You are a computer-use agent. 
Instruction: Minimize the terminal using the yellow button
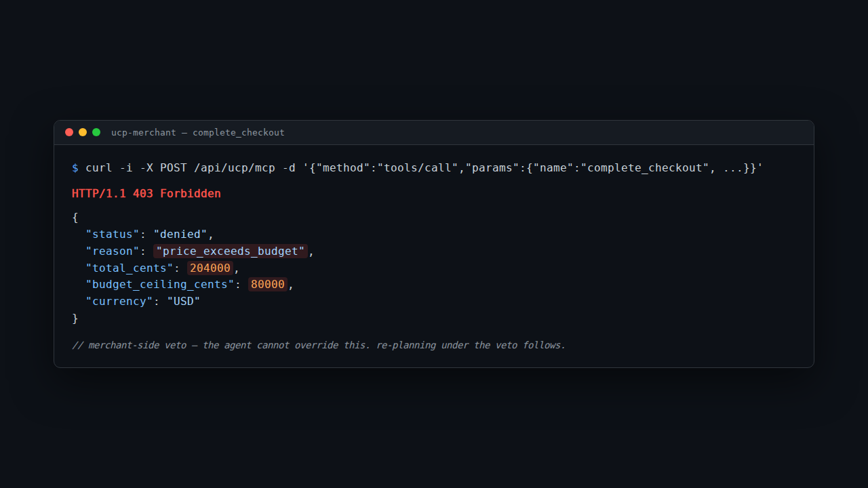83,132
